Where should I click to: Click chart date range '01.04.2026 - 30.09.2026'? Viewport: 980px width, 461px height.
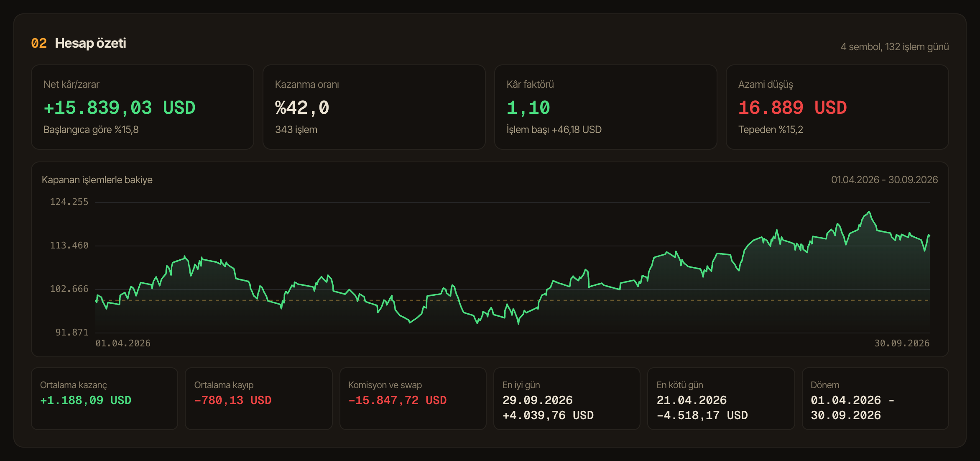884,180
